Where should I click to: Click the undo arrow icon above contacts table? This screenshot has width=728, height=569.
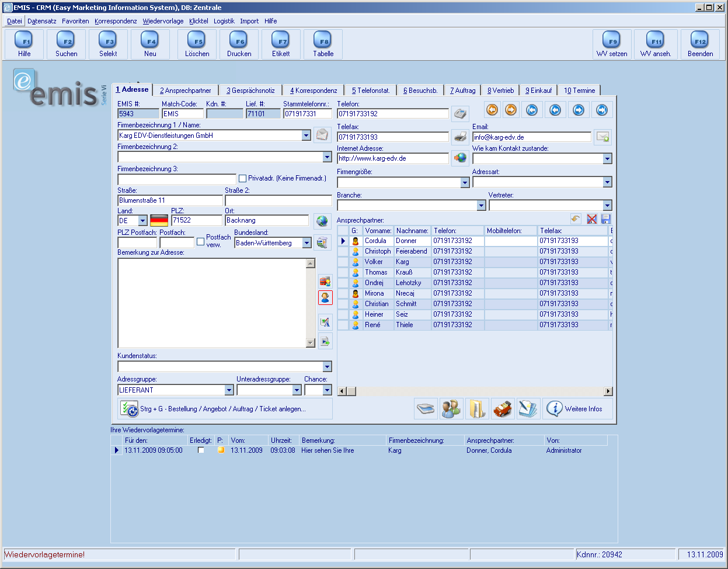click(x=576, y=219)
